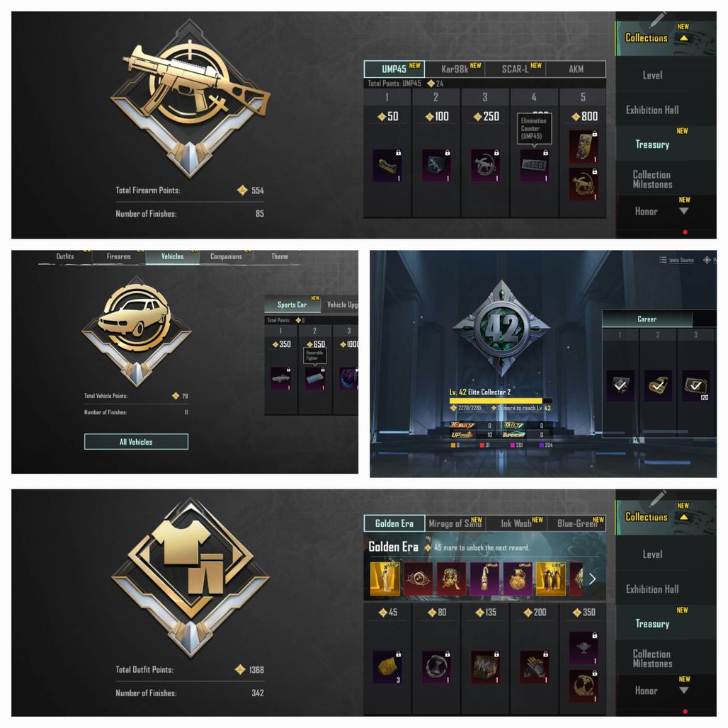This screenshot has width=728, height=728.
Task: Open Treasury in the top sidebar
Action: (652, 144)
